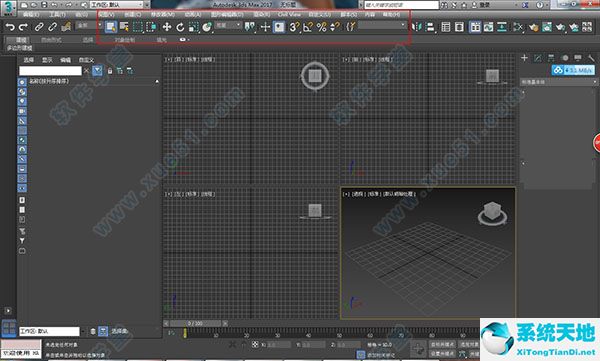
Task: Click the 自动关键点 auto key button
Action: coord(442,345)
